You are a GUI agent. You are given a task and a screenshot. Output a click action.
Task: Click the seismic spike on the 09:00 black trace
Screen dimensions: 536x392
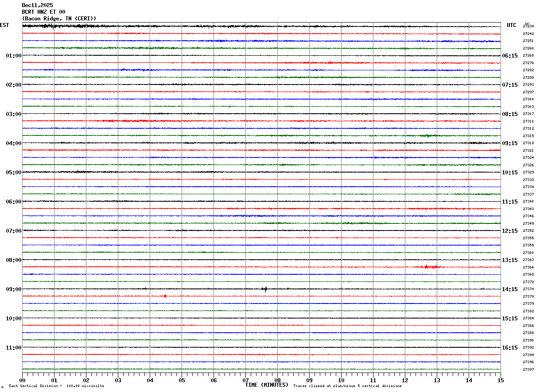pyautogui.click(x=265, y=289)
